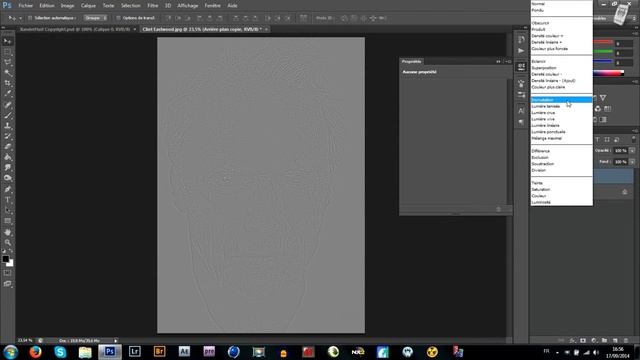The height and width of the screenshot is (360, 640).
Task: Select the Rectangle shape tool
Action: tap(7, 221)
